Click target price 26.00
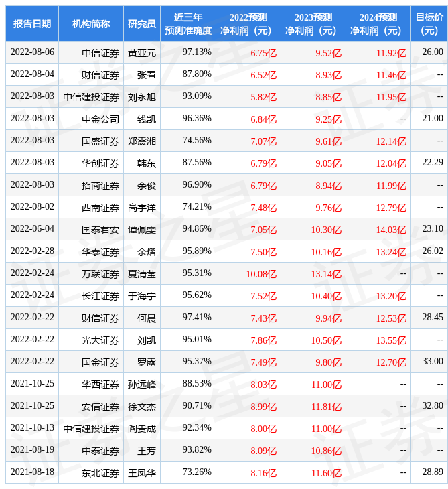This screenshot has height=489, width=448. pyautogui.click(x=433, y=52)
